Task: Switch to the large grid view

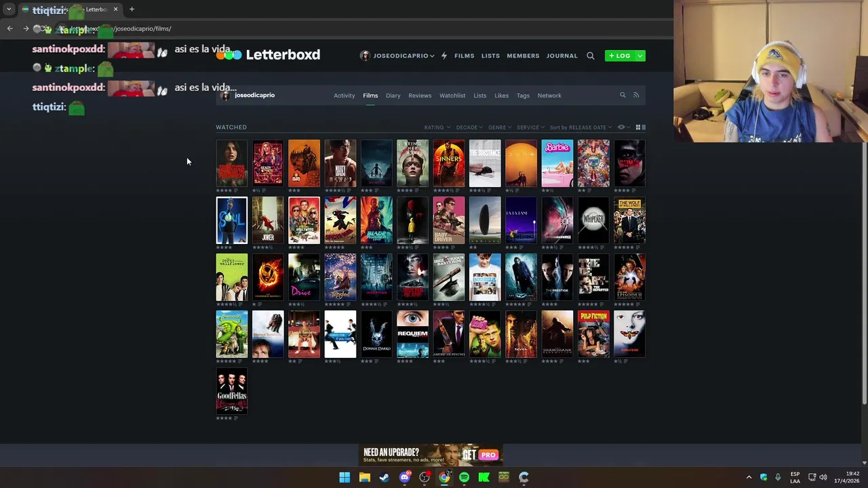Action: pos(644,127)
